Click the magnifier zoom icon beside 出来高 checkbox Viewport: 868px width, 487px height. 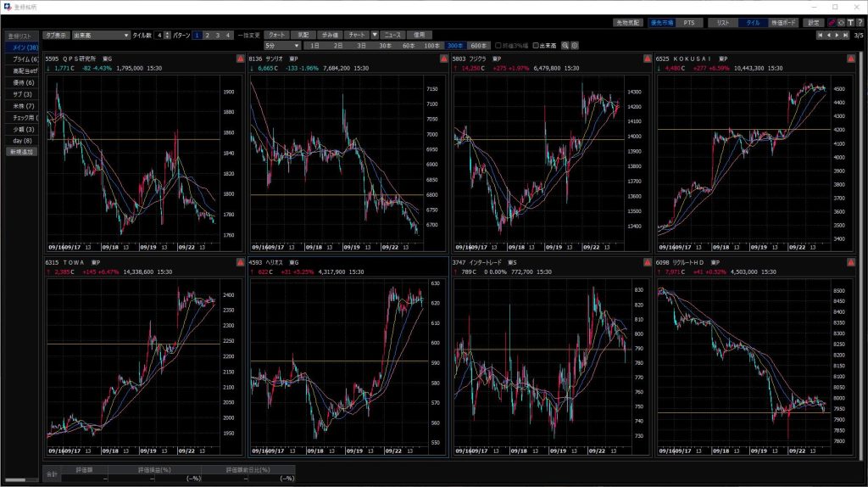(x=565, y=45)
